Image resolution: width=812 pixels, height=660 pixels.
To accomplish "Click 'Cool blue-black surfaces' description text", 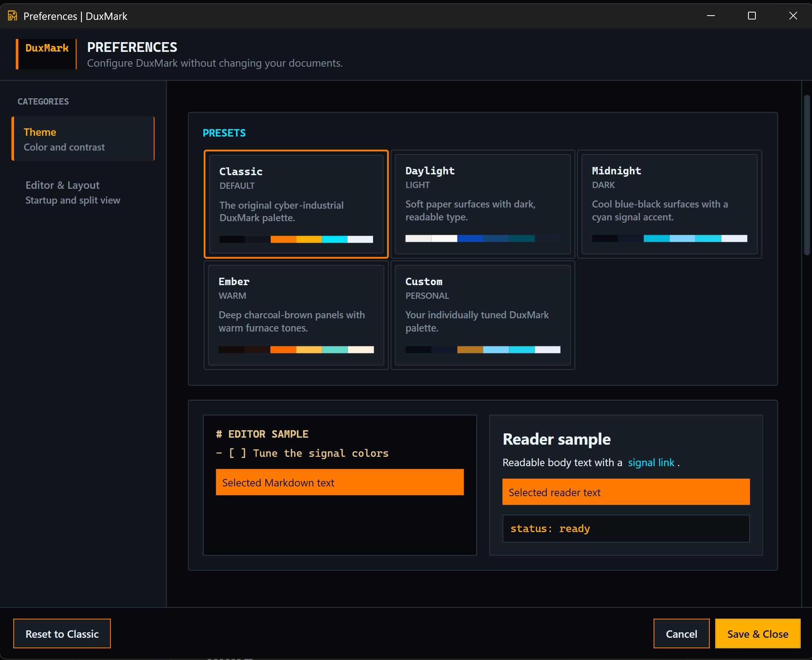I will [659, 211].
